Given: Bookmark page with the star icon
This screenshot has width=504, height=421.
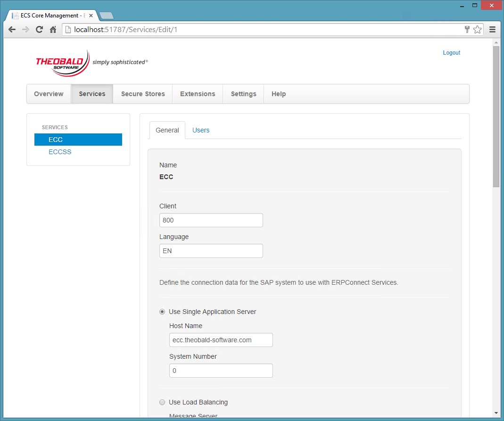Looking at the screenshot, I should tap(478, 30).
